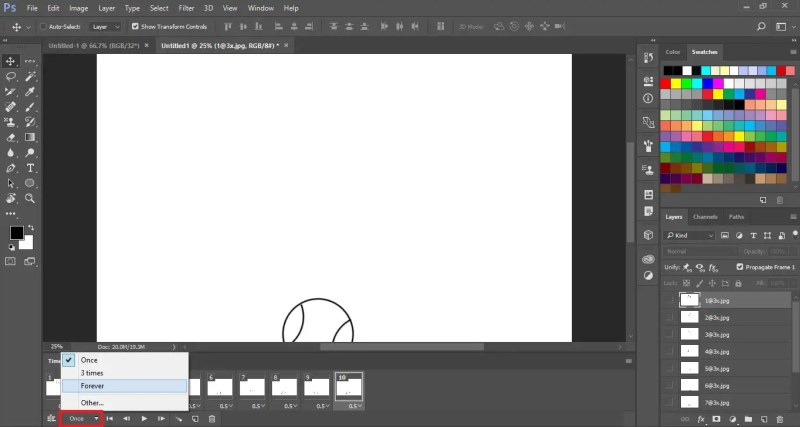Screen dimensions: 800x427
Task: Select the Gradient tool
Action: [30, 137]
